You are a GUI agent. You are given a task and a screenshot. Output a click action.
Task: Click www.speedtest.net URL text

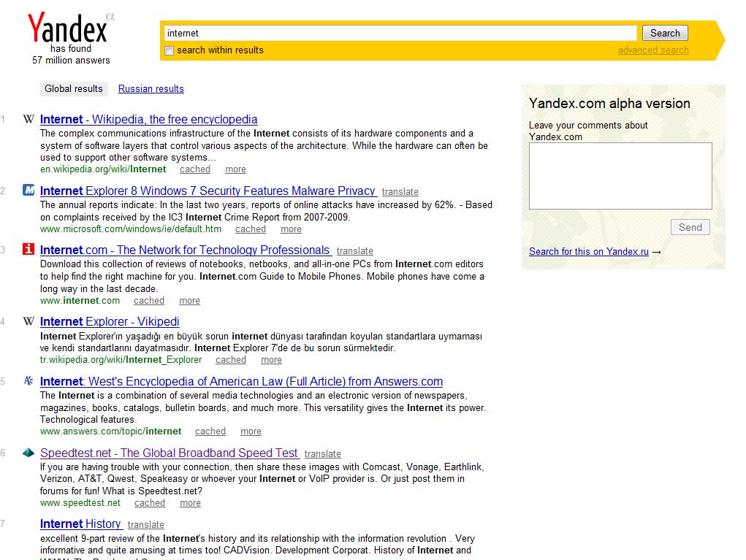pyautogui.click(x=80, y=503)
